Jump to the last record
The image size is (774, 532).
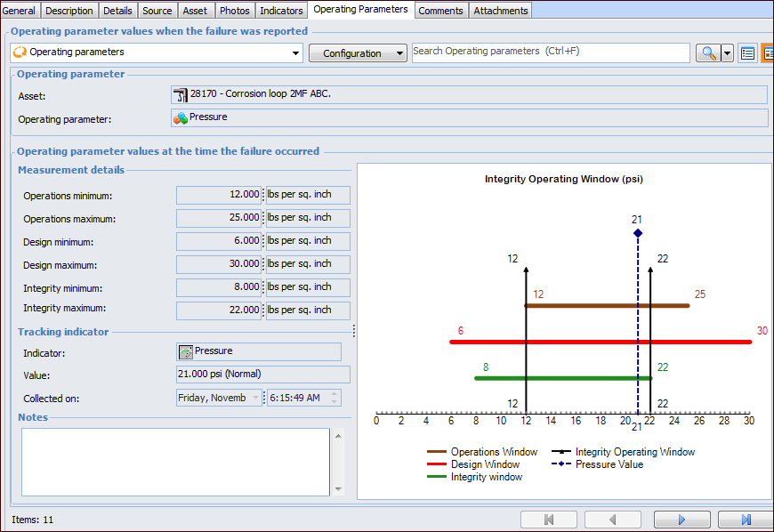pos(746,520)
